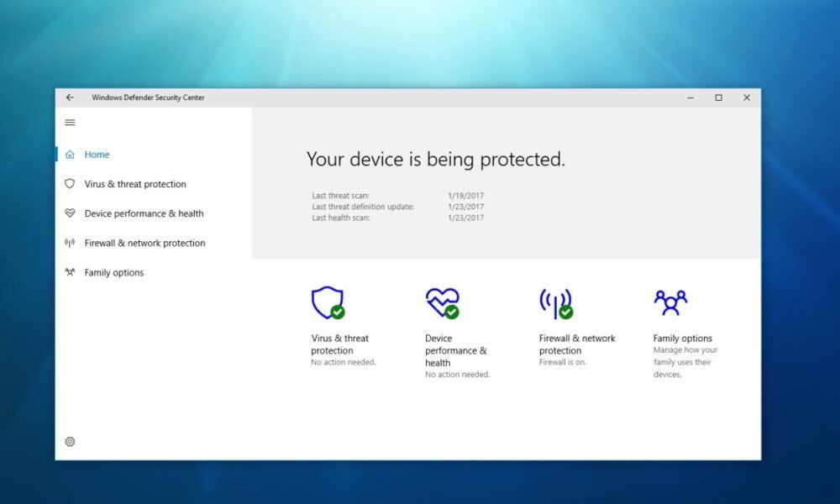840x504 pixels.
Task: Open the Firewall & network protection tile label
Action: click(577, 344)
